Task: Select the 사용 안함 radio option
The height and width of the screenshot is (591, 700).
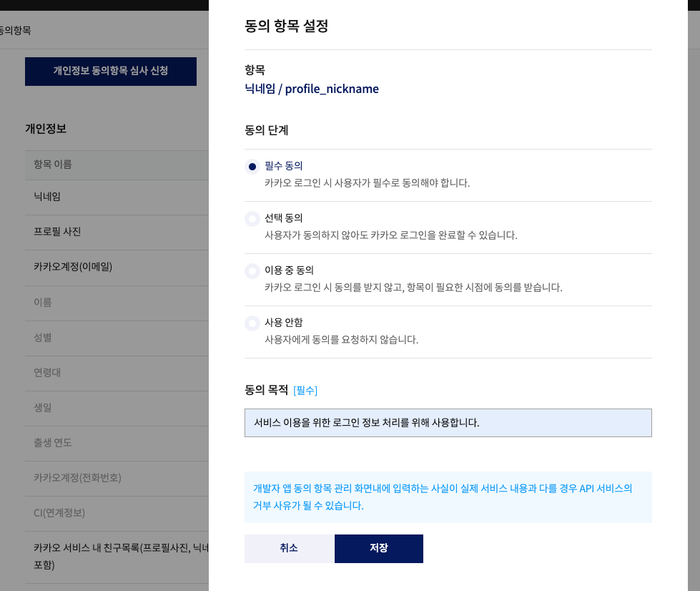Action: point(252,323)
